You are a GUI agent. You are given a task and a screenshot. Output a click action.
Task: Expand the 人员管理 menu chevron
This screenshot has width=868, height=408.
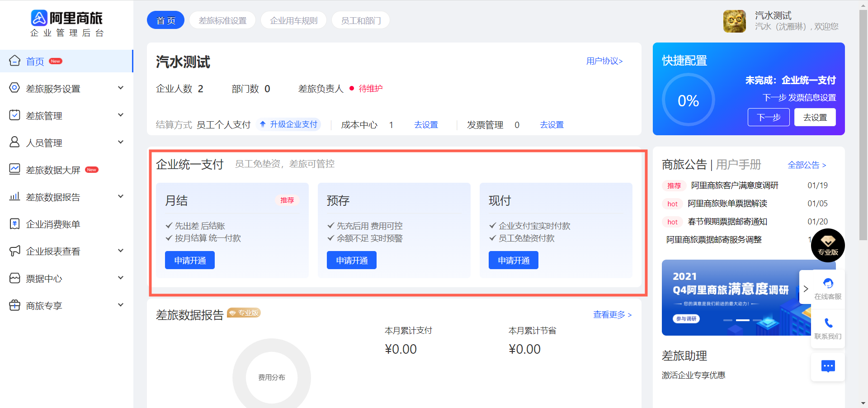click(x=121, y=142)
